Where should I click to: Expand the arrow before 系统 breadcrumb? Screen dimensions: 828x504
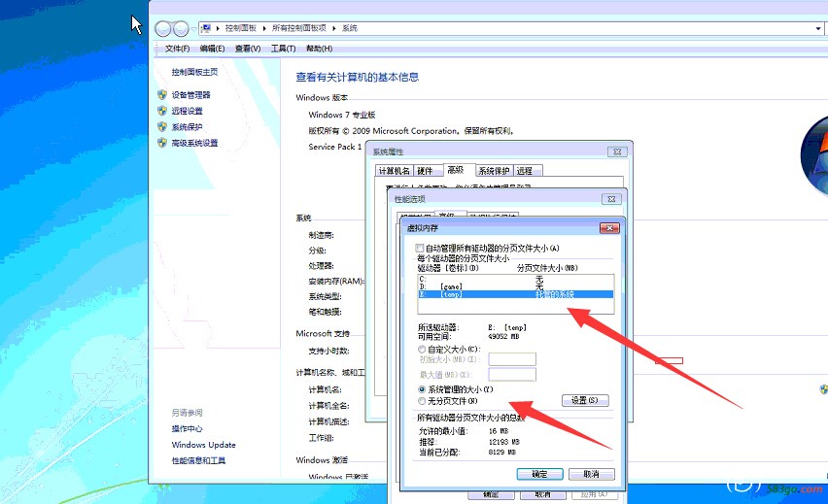pos(334,28)
